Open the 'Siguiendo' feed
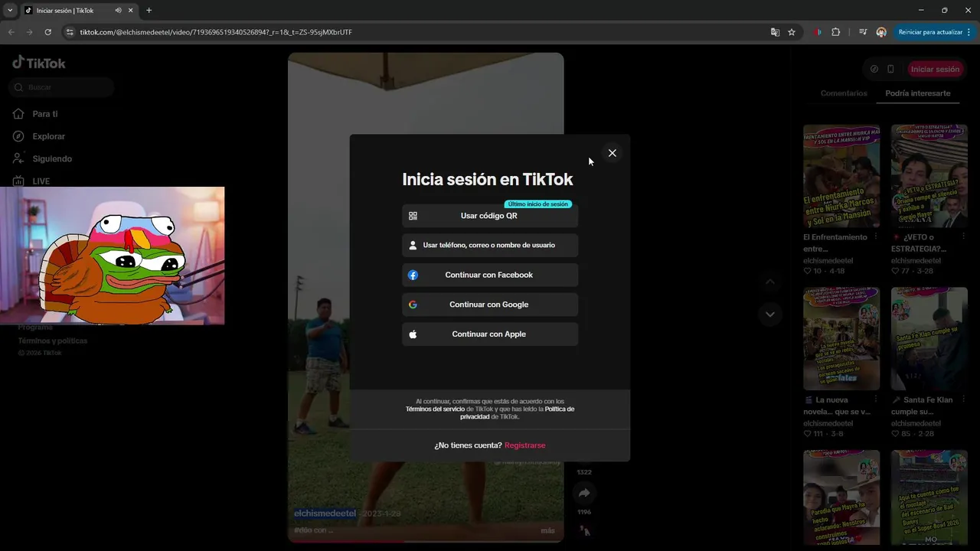980x551 pixels. [52, 158]
